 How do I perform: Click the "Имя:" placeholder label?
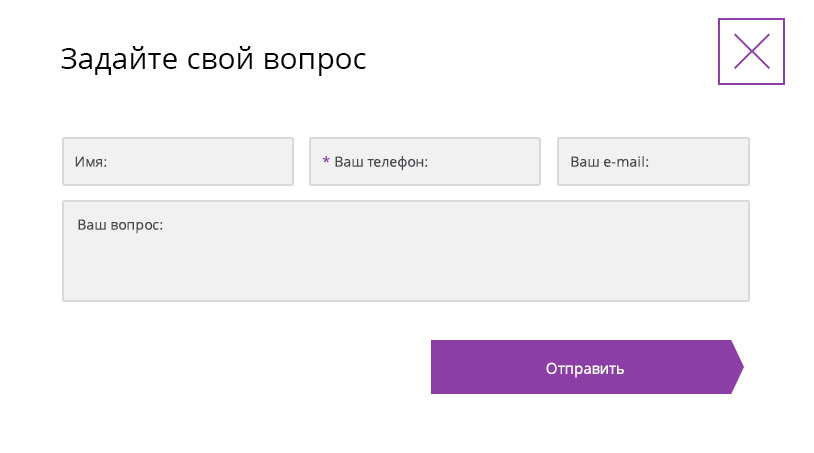[91, 162]
